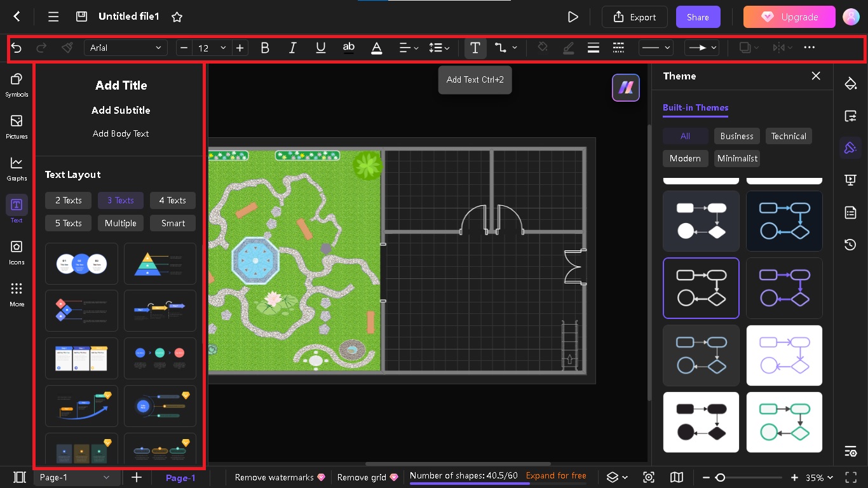Click Remove watermarks
Screen dimensions: 868x488
pyautogui.click(x=280, y=477)
